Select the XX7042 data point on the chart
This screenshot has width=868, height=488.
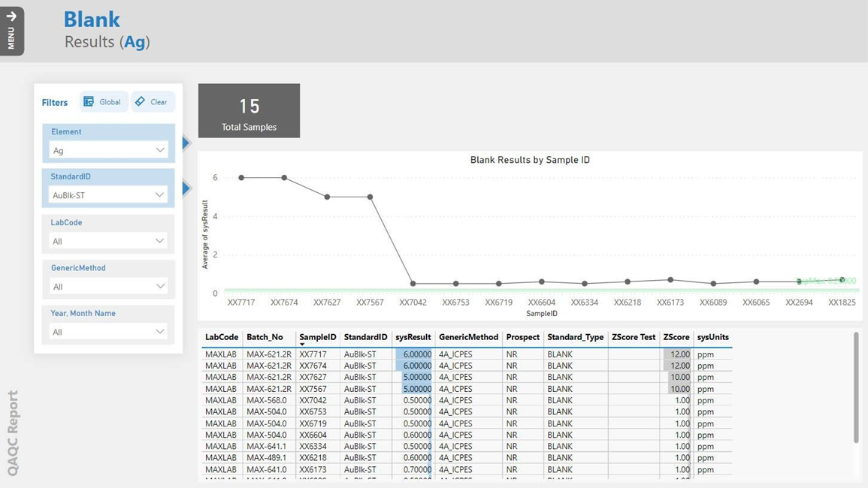point(413,284)
